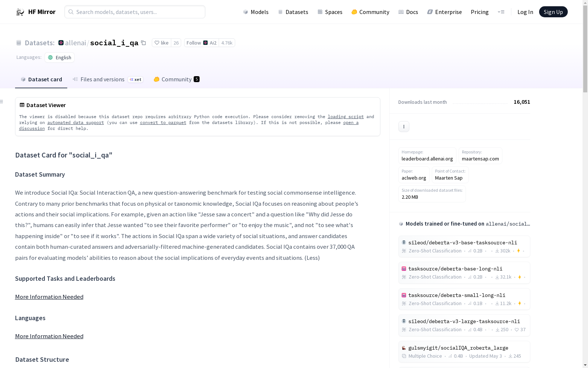Click the HF Mirror logo icon
Image resolution: width=588 pixels, height=368 pixels.
pos(20,12)
